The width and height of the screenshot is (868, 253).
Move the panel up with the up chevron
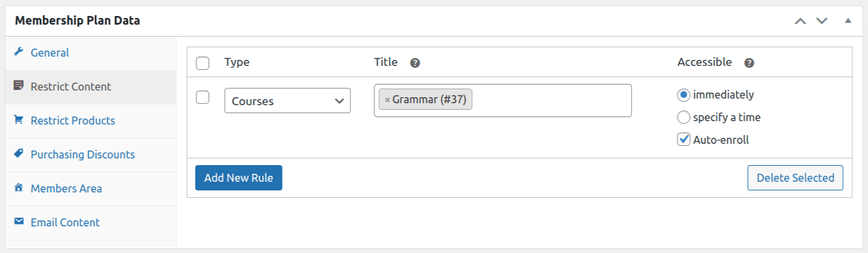(x=800, y=21)
